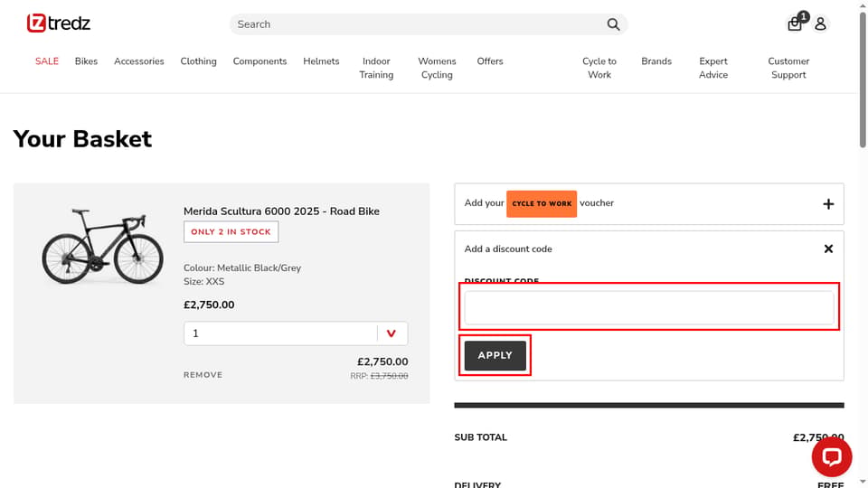Open Expert Advice

[x=713, y=68]
